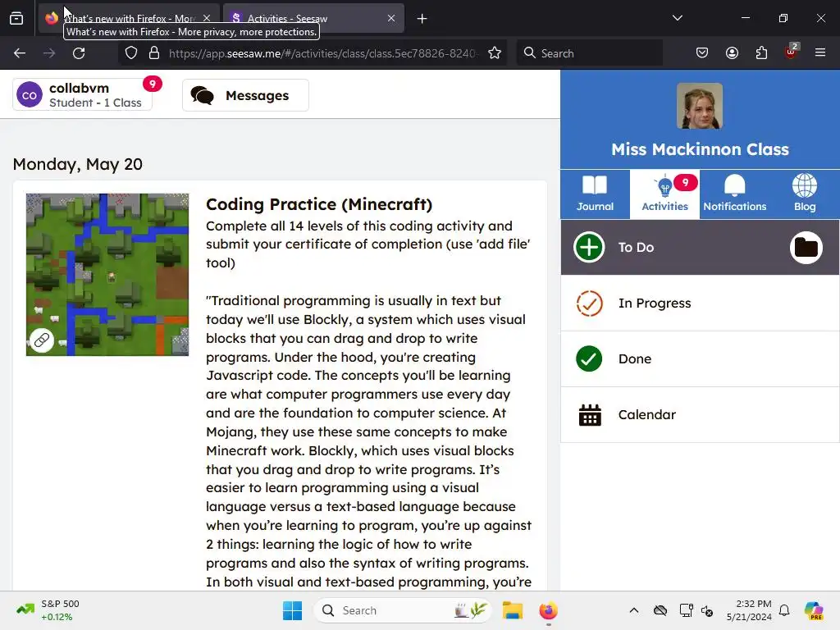Open the Calendar view
Image resolution: width=840 pixels, height=630 pixels.
pyautogui.click(x=700, y=414)
